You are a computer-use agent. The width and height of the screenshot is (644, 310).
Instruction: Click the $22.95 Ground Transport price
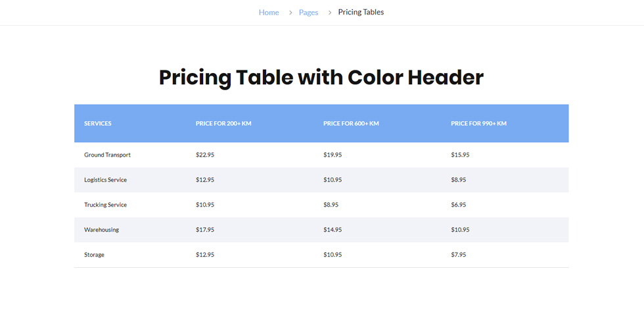pos(205,155)
